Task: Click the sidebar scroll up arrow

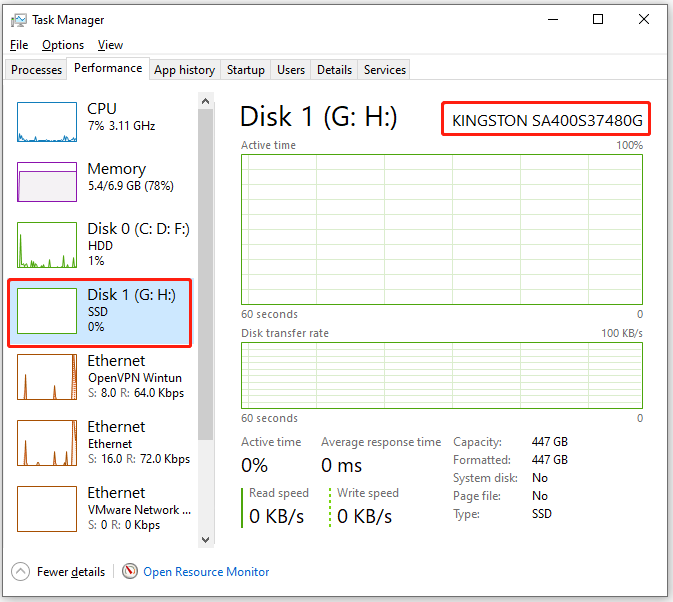Action: [206, 101]
